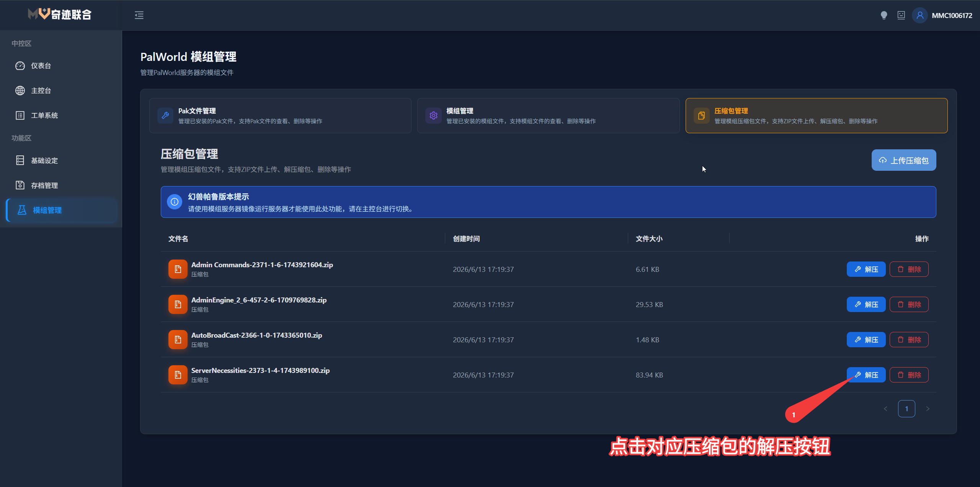Extract AdminEngine zip with 解压
980x487 pixels.
[866, 304]
